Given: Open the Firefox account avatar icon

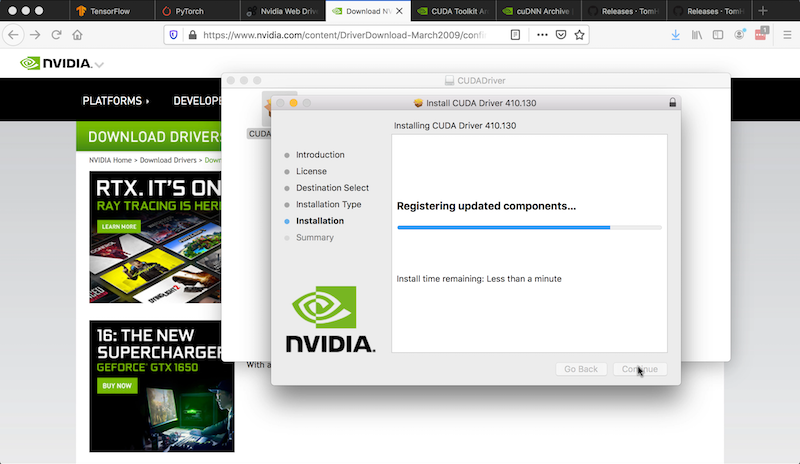Looking at the screenshot, I should [739, 35].
